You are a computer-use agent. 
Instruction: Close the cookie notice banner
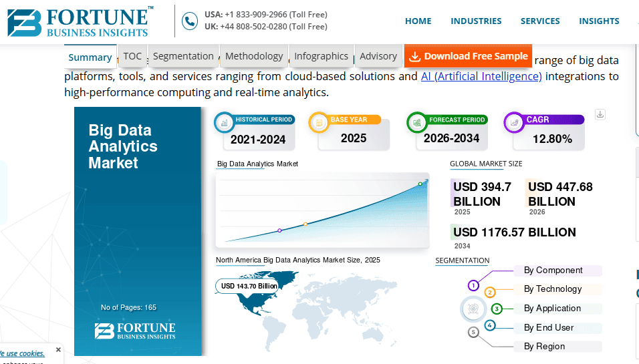pyautogui.click(x=58, y=349)
